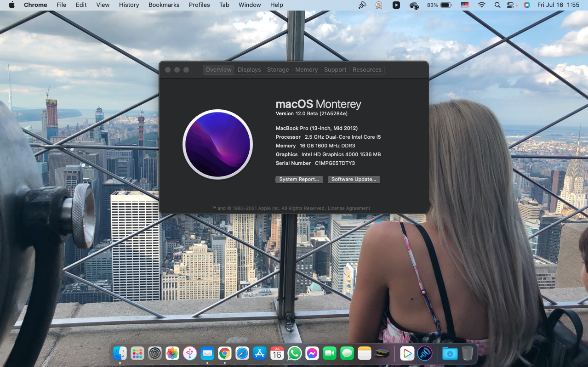Launch Safari from the Dock
The height and width of the screenshot is (367, 588).
[x=242, y=353]
